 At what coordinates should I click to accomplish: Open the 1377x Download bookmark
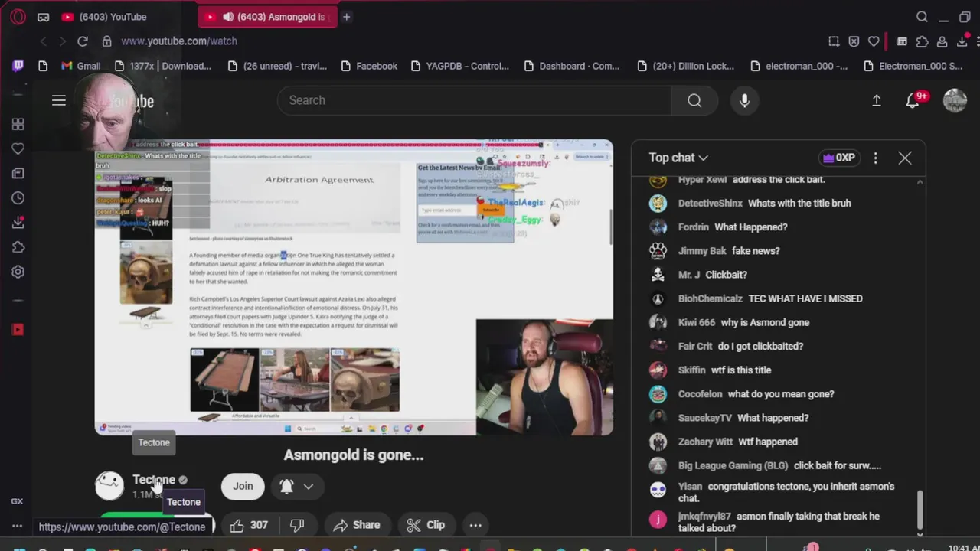click(x=163, y=66)
